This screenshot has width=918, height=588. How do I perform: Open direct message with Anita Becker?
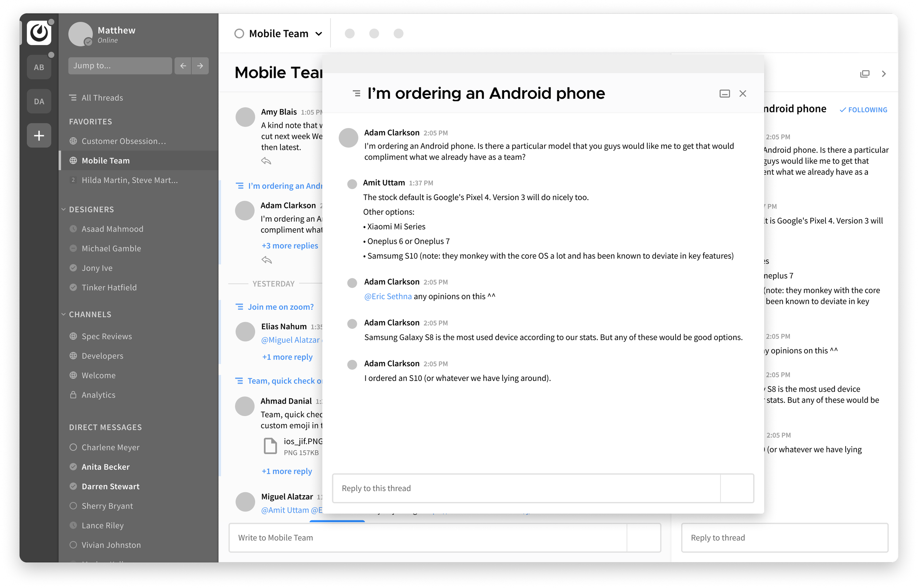click(105, 467)
